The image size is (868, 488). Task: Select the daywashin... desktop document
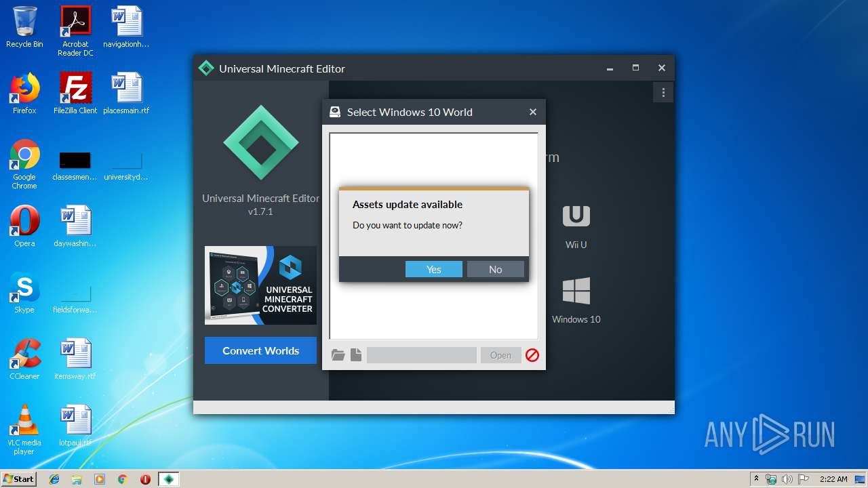click(75, 226)
